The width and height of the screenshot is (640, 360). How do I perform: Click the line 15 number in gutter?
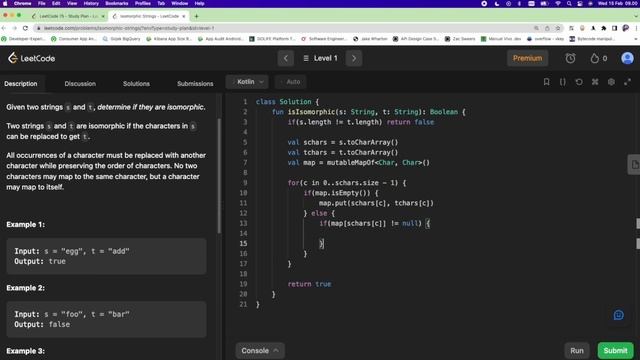tap(243, 244)
